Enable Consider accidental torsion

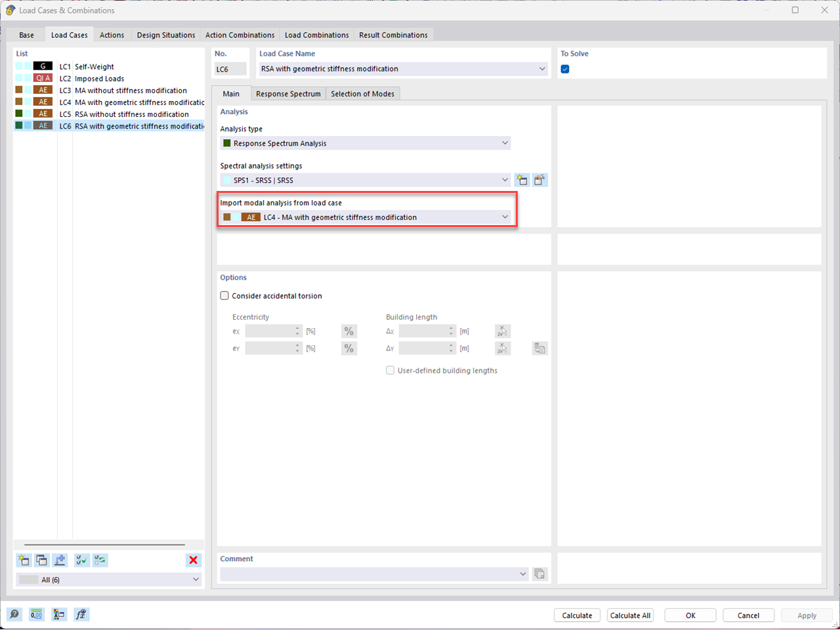[x=224, y=295]
